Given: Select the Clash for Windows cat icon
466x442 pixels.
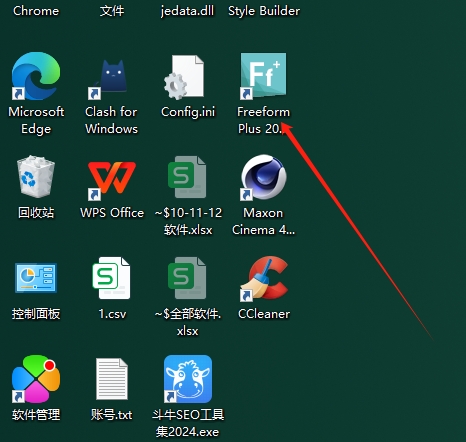Looking at the screenshot, I should click(111, 79).
